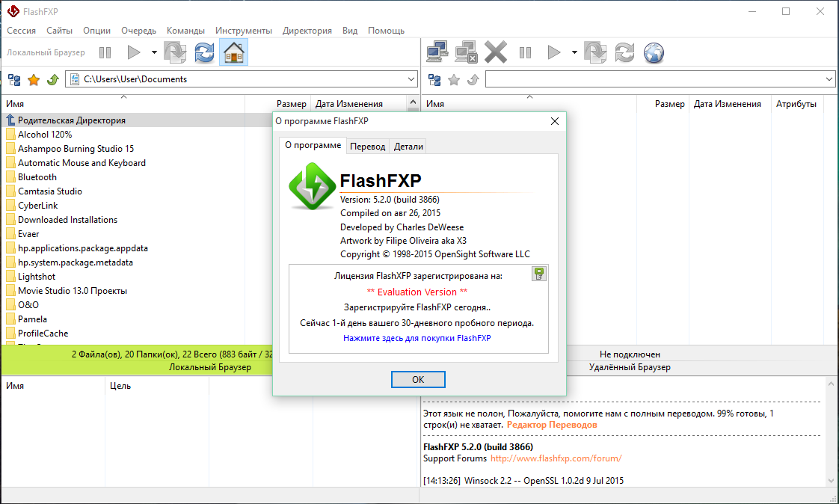
Task: Open the Опции menu
Action: [97, 31]
